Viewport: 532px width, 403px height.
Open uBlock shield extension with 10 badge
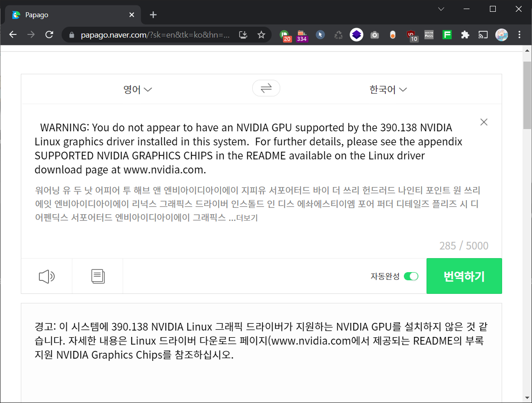click(412, 35)
